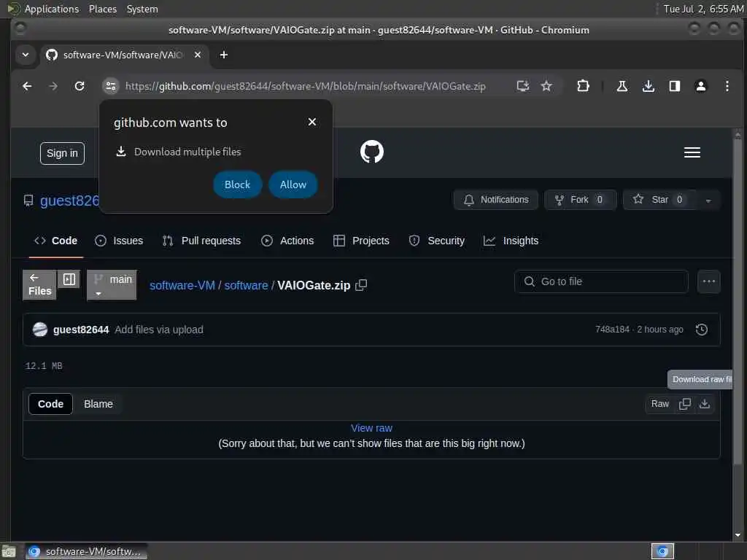Viewport: 747px width, 560px height.
Task: Open the browser profile avatar menu
Action: [x=701, y=86]
